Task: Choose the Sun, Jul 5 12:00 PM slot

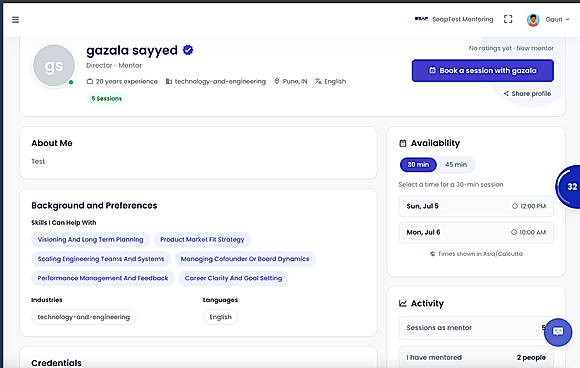Action: [476, 206]
